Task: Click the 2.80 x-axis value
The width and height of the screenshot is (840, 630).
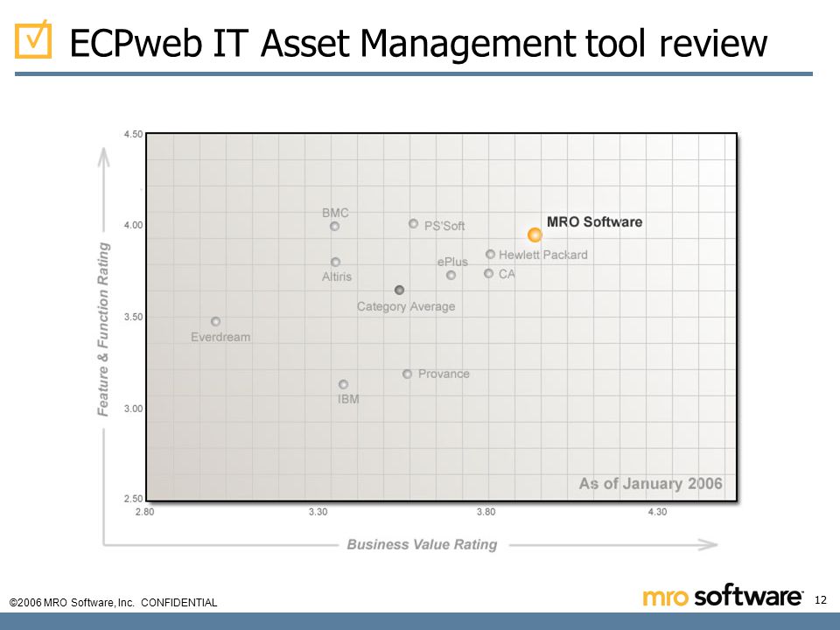Action: click(x=144, y=512)
